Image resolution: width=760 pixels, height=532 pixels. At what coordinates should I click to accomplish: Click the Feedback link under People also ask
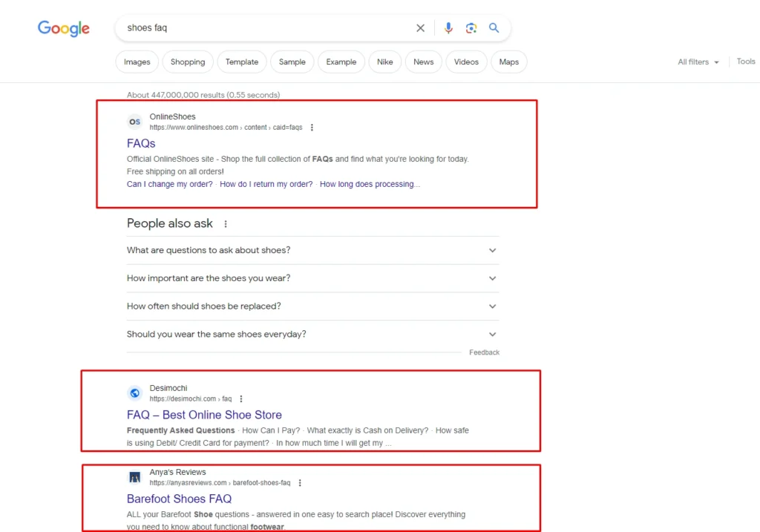point(484,352)
